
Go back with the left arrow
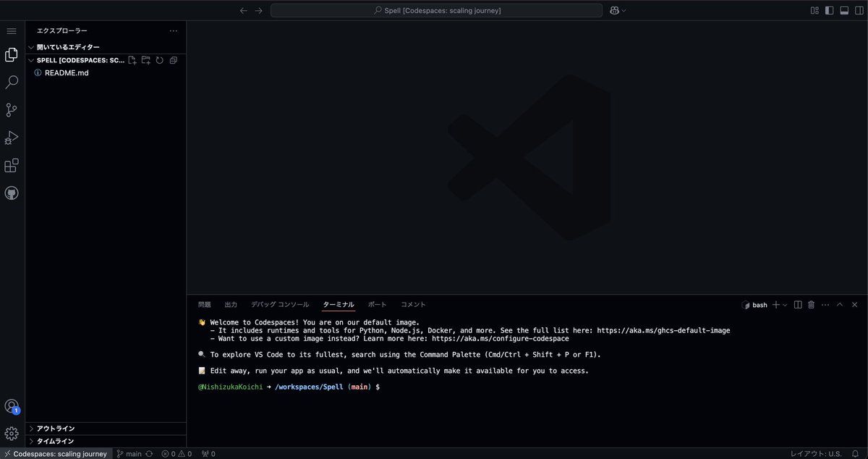pyautogui.click(x=244, y=10)
